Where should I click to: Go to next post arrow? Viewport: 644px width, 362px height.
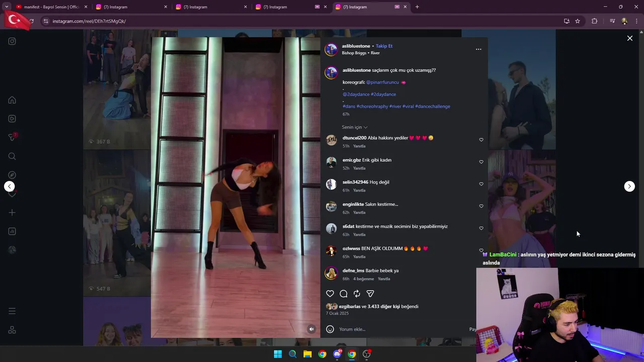click(629, 187)
